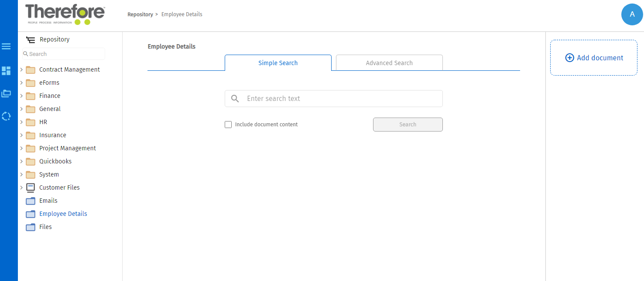Select the Emails category in tree
The image size is (644, 281).
48,201
